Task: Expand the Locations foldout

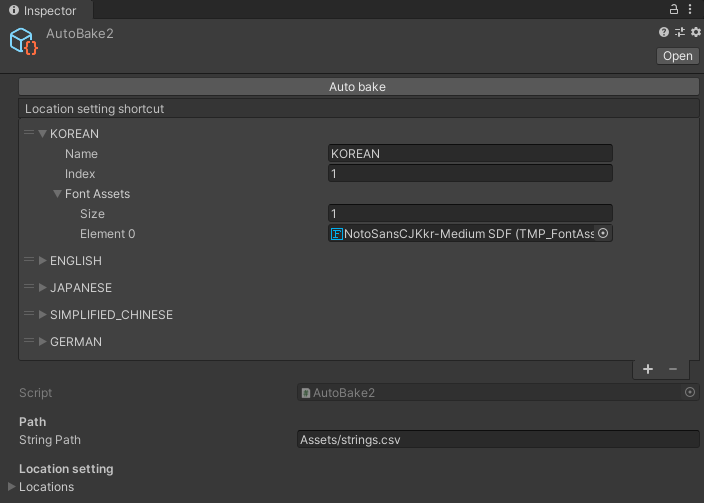Action: 12,486
